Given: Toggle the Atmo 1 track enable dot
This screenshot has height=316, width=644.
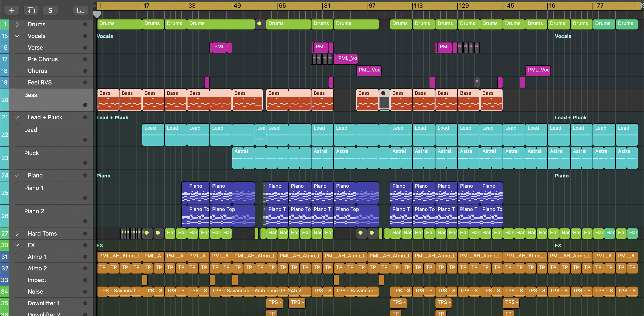Looking at the screenshot, I should pyautogui.click(x=85, y=257).
